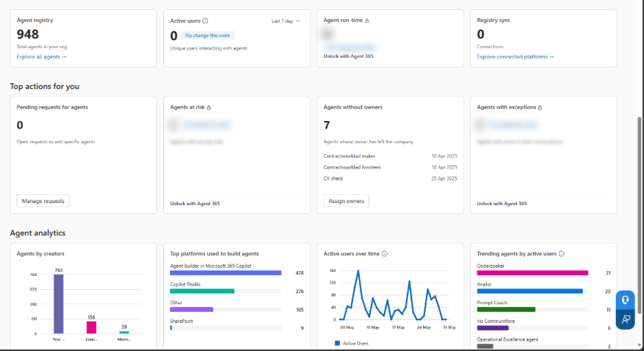Select the Contractvoorblad maker agent row
This screenshot has height=351, width=644.
point(390,156)
